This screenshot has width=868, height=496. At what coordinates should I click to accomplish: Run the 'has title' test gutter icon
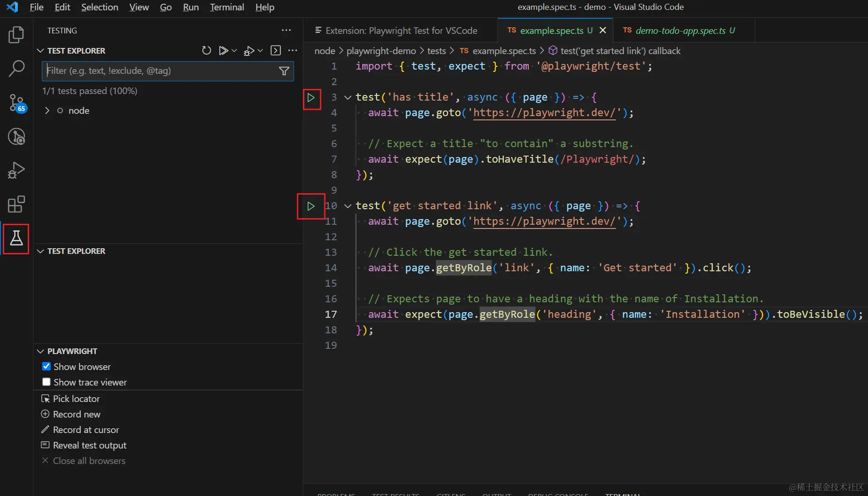tap(311, 98)
